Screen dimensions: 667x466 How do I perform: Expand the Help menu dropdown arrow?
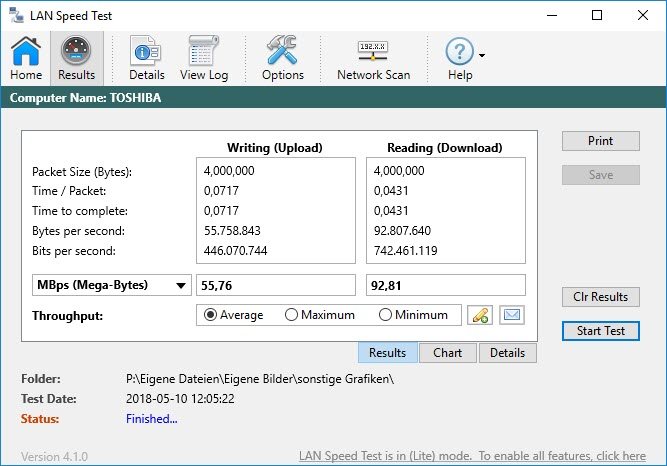[x=482, y=55]
